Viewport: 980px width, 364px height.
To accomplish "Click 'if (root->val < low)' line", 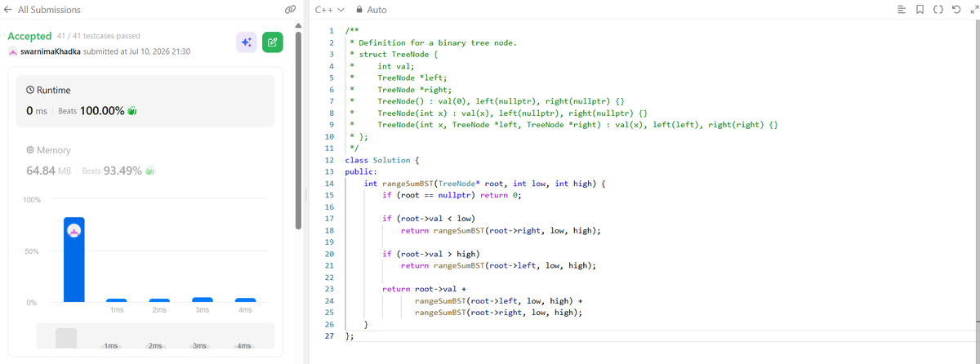I will coord(429,219).
